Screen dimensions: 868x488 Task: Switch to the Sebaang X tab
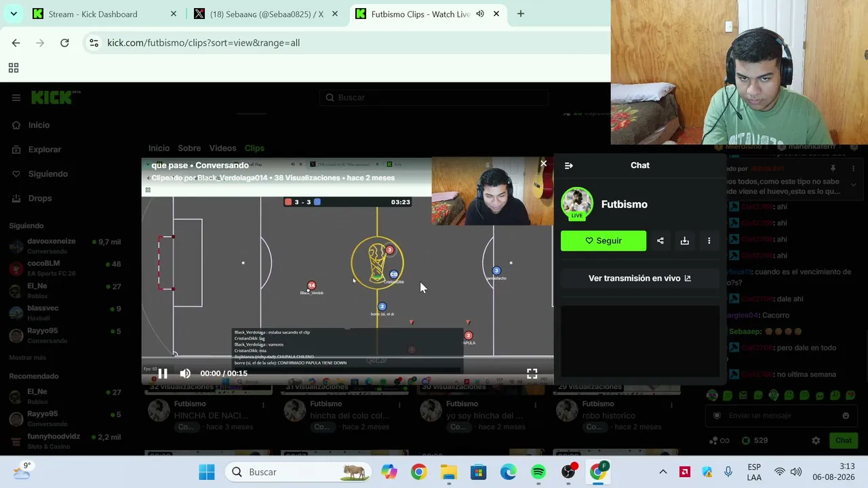pos(265,14)
